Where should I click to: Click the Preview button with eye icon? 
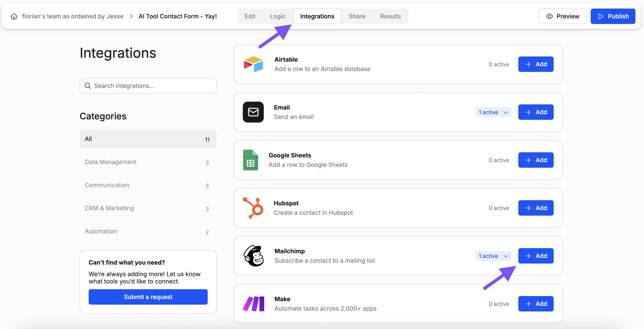[x=562, y=16]
